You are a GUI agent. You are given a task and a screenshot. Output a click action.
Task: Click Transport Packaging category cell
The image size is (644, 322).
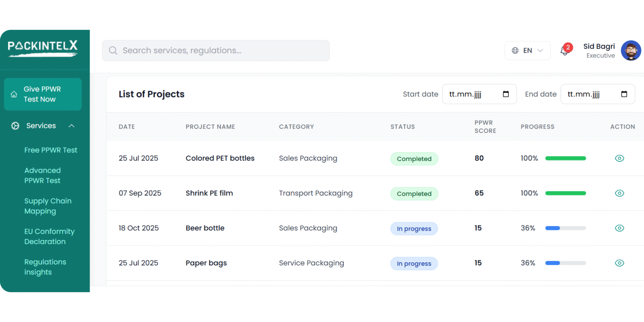(x=316, y=193)
